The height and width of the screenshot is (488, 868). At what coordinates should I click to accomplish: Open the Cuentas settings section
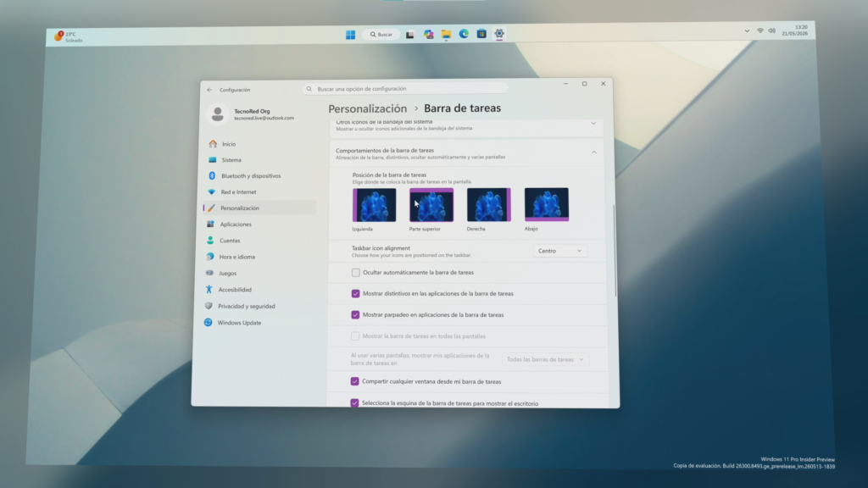coord(259,241)
